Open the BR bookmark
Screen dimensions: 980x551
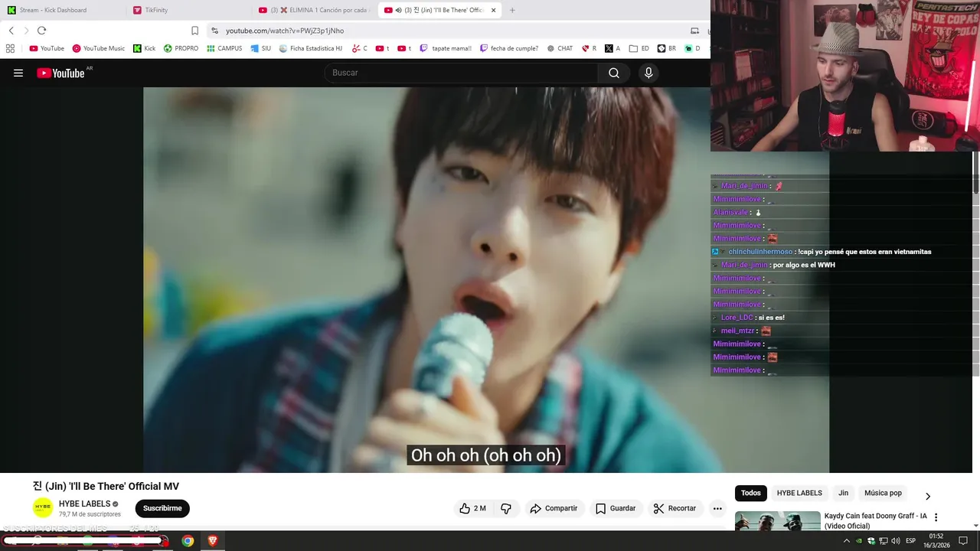(x=667, y=48)
